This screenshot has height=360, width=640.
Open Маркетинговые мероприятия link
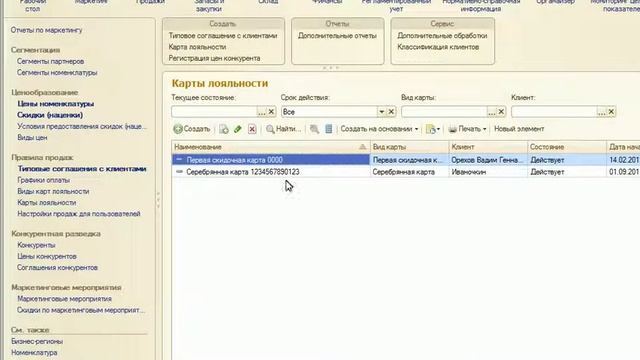64,299
